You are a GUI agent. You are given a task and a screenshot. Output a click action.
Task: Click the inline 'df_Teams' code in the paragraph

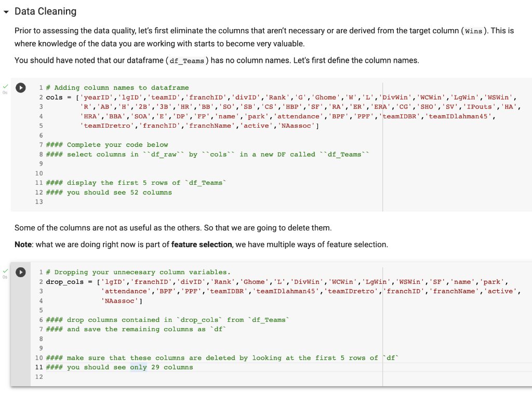click(x=187, y=61)
